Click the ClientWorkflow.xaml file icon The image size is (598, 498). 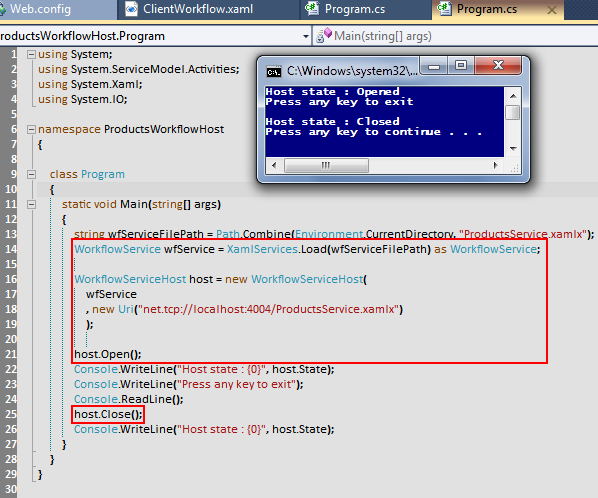(x=132, y=9)
